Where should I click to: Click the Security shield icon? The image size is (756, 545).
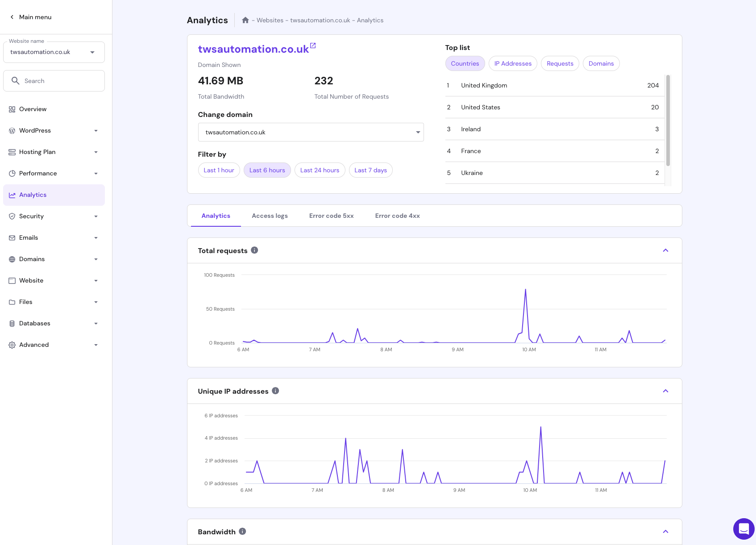12,216
